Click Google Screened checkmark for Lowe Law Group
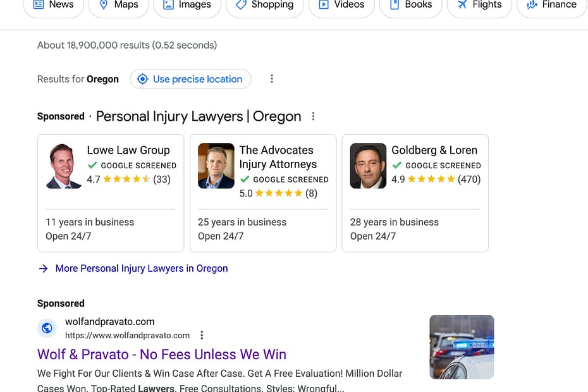The height and width of the screenshot is (392, 588). click(92, 165)
